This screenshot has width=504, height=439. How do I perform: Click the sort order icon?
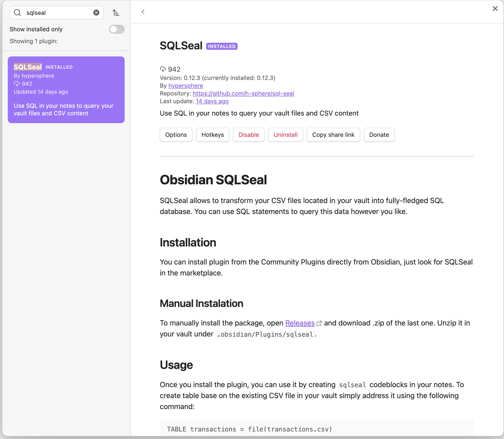point(116,13)
